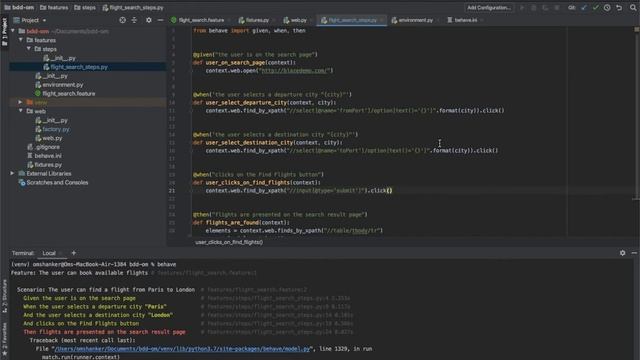This screenshot has height=360, width=640.
Task: Open the Favorites tool window strip button
Action: pyautogui.click(x=4, y=338)
